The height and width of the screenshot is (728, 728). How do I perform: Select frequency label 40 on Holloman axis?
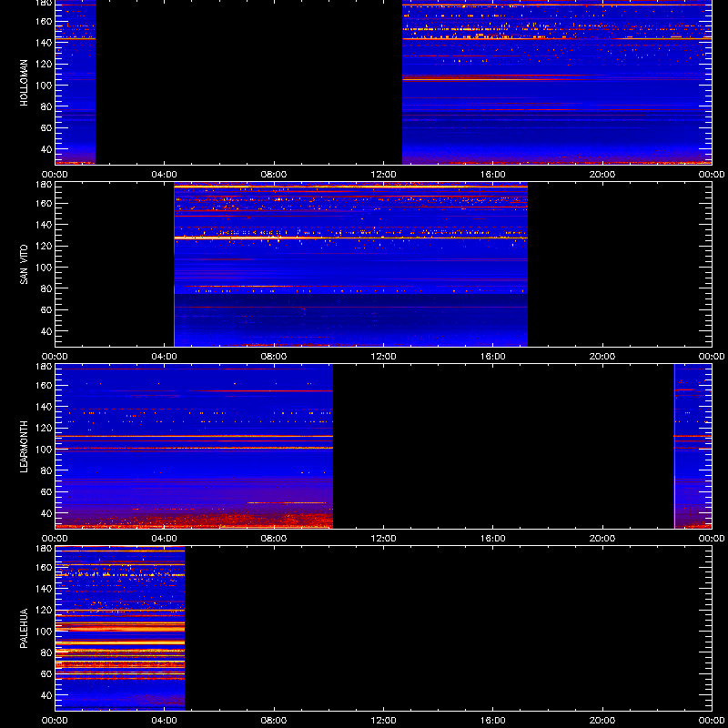[47, 149]
